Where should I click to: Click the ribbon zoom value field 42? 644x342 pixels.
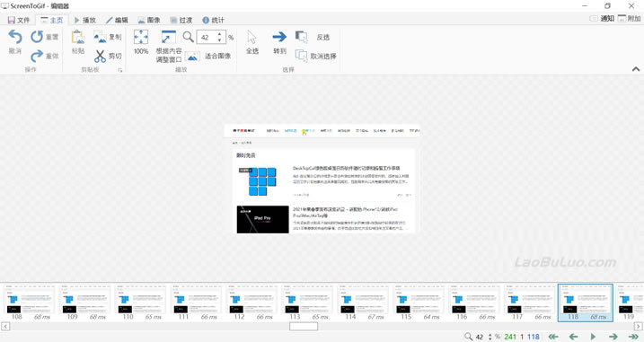(x=207, y=38)
